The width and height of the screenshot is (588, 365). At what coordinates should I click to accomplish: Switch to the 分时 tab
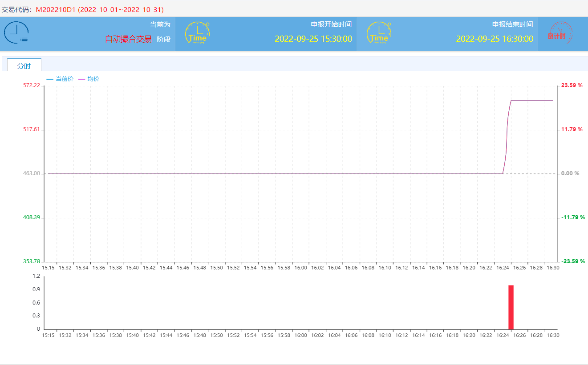pyautogui.click(x=24, y=66)
